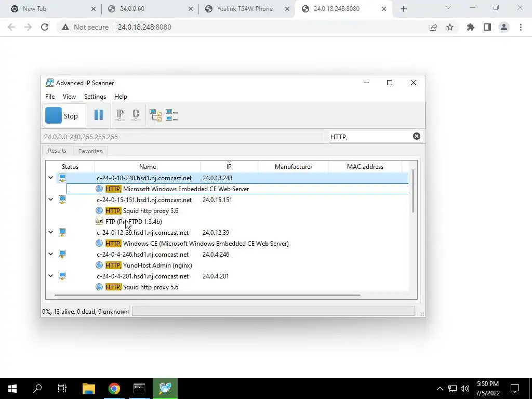The image size is (532, 399).
Task: Sort by the Status column header
Action: point(70,167)
